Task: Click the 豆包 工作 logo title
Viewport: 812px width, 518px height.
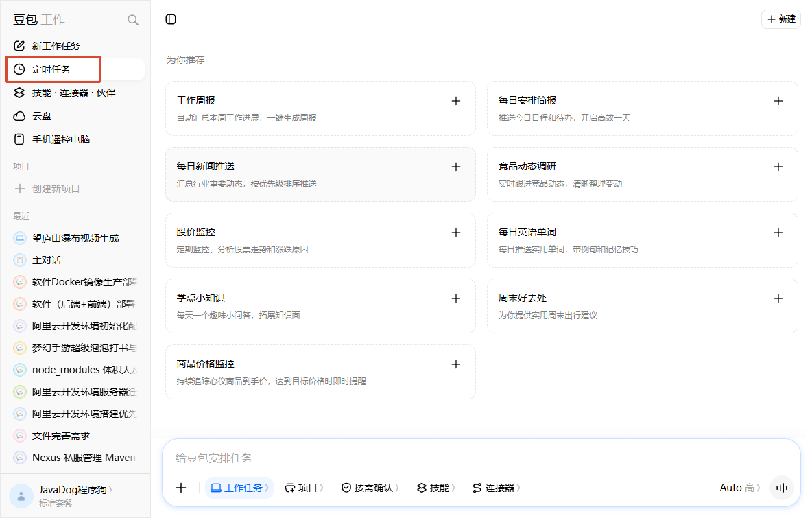Action: [x=39, y=20]
